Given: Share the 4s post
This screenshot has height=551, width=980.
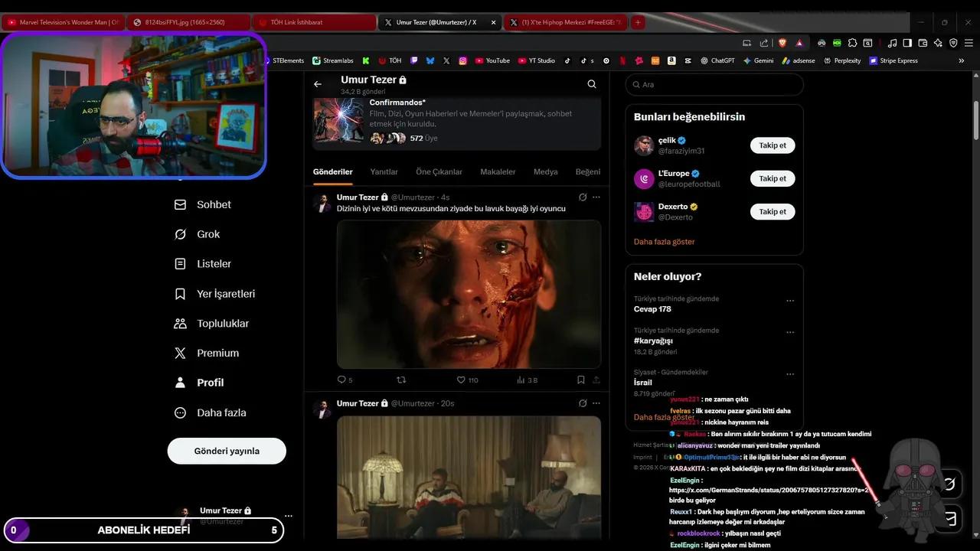Looking at the screenshot, I should (596, 380).
